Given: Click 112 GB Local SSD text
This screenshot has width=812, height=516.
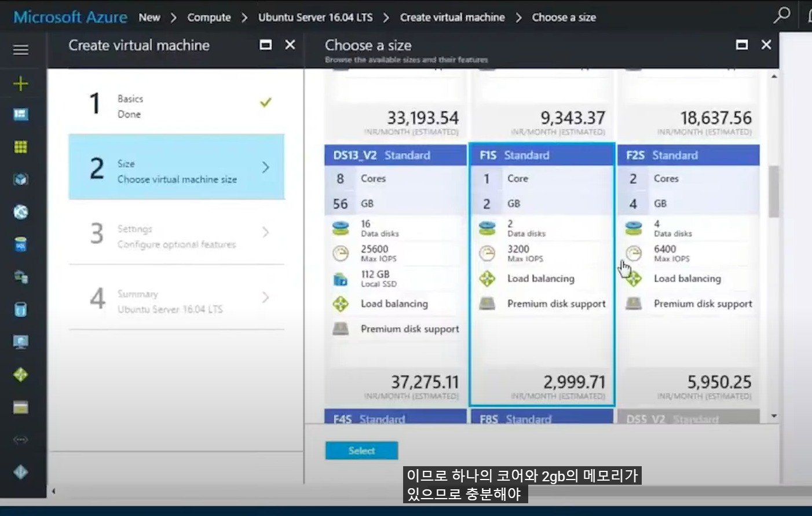Looking at the screenshot, I should [x=379, y=279].
